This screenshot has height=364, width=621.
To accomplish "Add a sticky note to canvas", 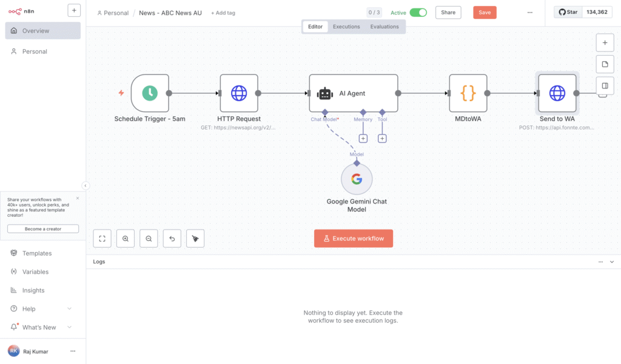I will click(605, 64).
